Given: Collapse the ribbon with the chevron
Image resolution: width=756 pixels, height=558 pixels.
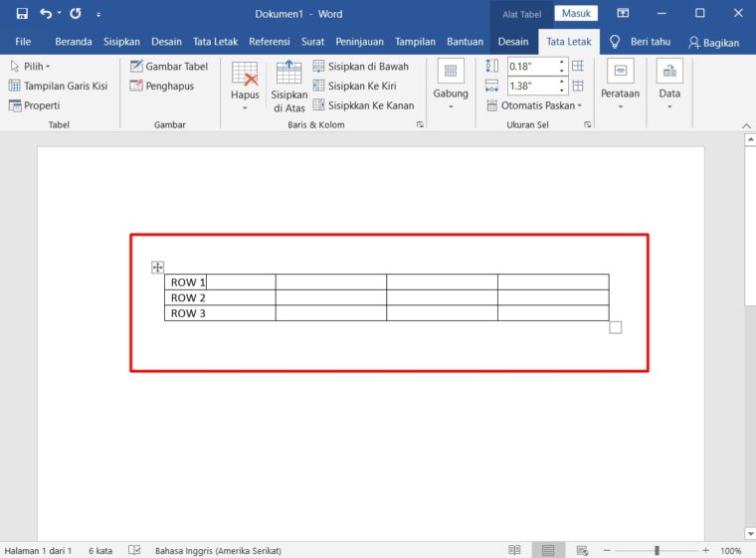Looking at the screenshot, I should 746,125.
